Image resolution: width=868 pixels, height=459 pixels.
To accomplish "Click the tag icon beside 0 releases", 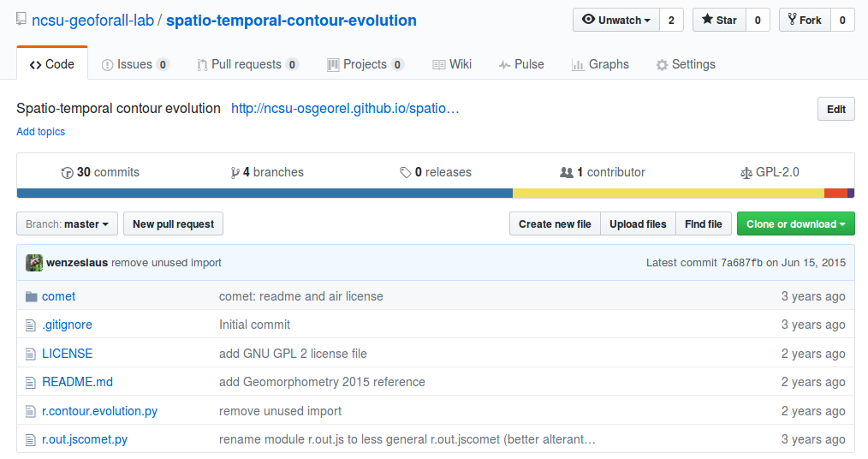I will point(405,173).
